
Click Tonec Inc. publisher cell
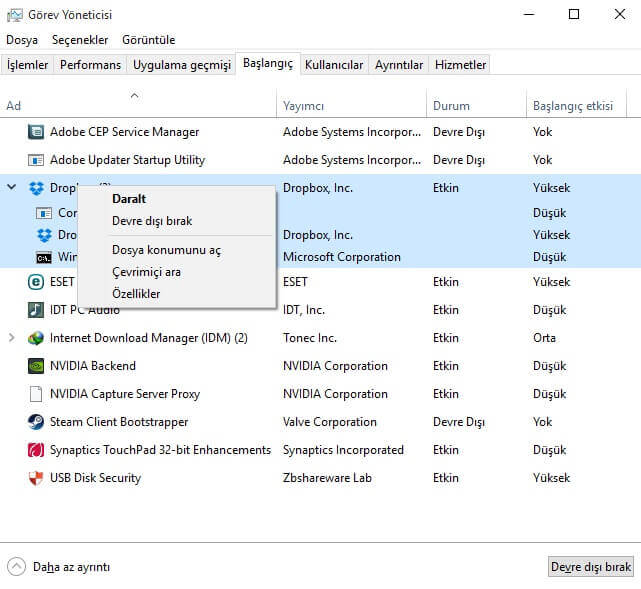(310, 338)
